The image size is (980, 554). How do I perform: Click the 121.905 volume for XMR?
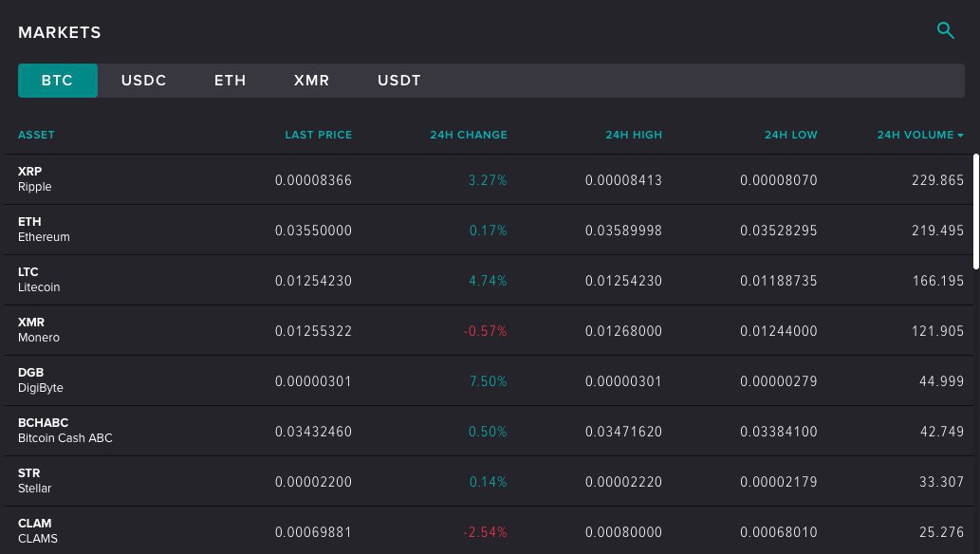click(937, 331)
